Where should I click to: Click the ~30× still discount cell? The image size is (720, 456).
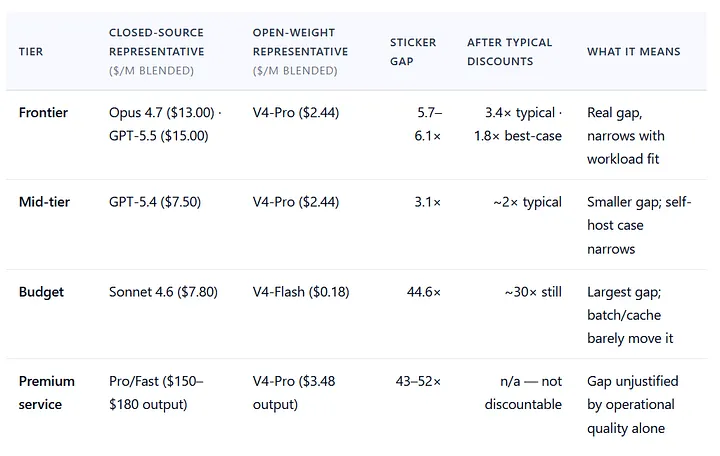click(533, 292)
